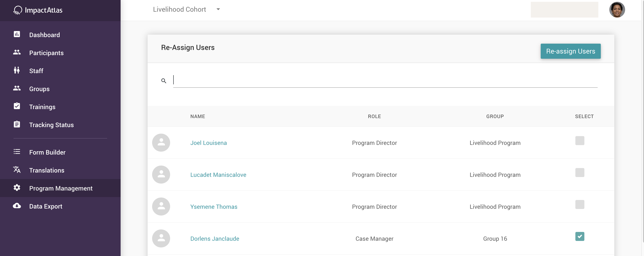Open Ysemene Thomas's profile link
The width and height of the screenshot is (644, 256).
click(x=214, y=207)
